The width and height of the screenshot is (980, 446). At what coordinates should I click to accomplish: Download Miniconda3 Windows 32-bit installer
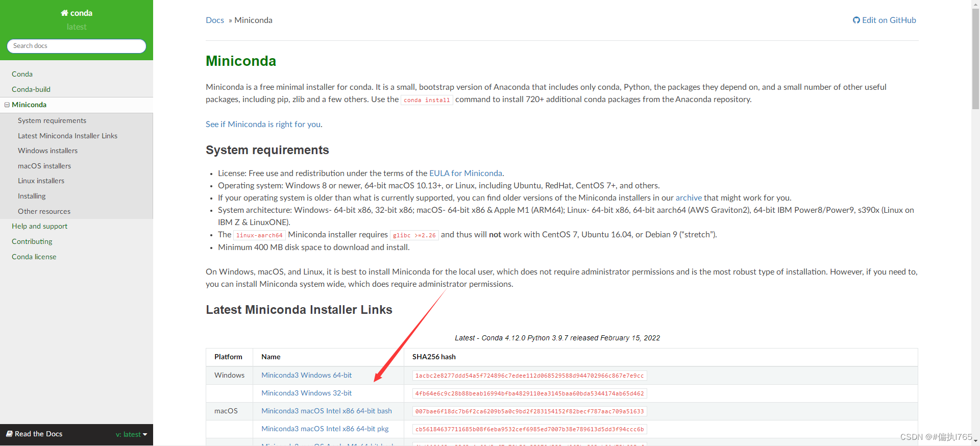point(307,393)
